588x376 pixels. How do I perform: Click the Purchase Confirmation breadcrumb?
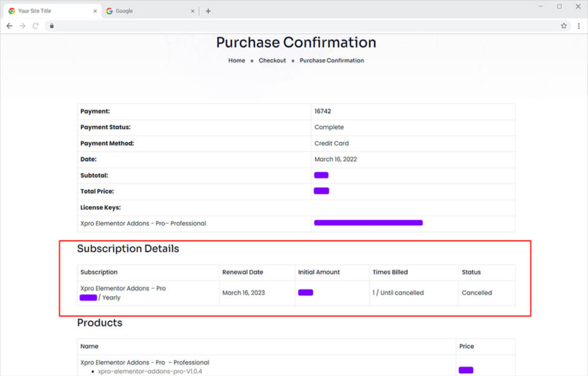[331, 60]
